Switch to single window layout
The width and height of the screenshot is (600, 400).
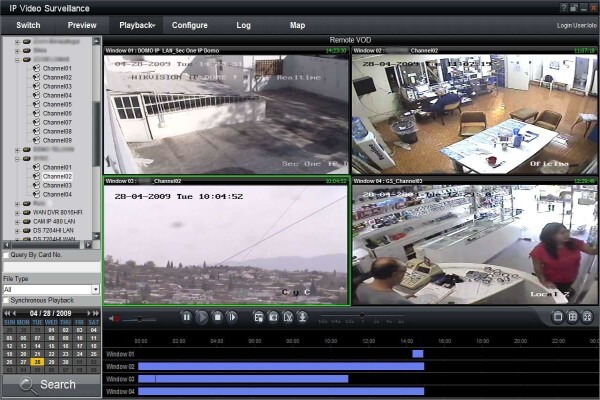(558, 317)
